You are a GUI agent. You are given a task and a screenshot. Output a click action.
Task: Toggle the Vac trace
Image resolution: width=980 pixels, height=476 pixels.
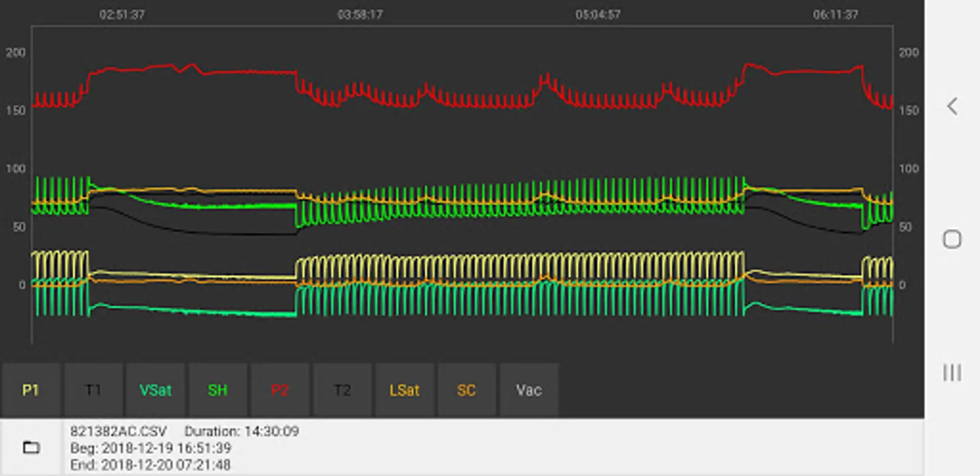click(529, 390)
